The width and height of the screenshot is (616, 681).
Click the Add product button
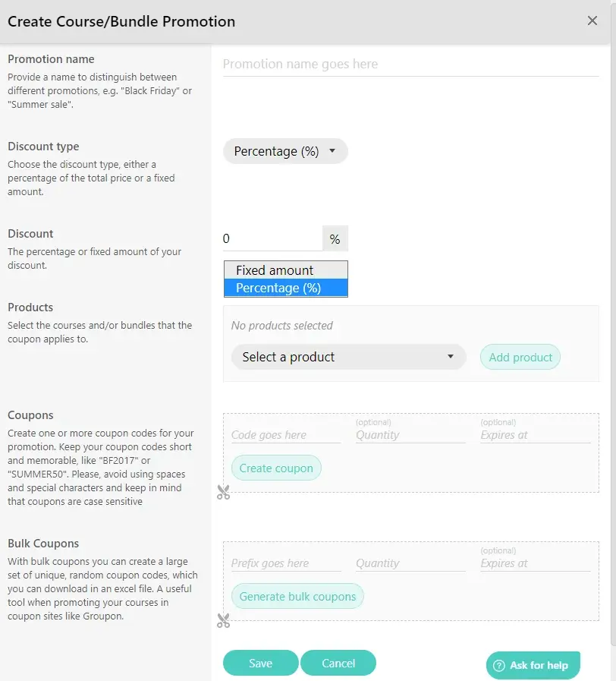[x=520, y=357]
